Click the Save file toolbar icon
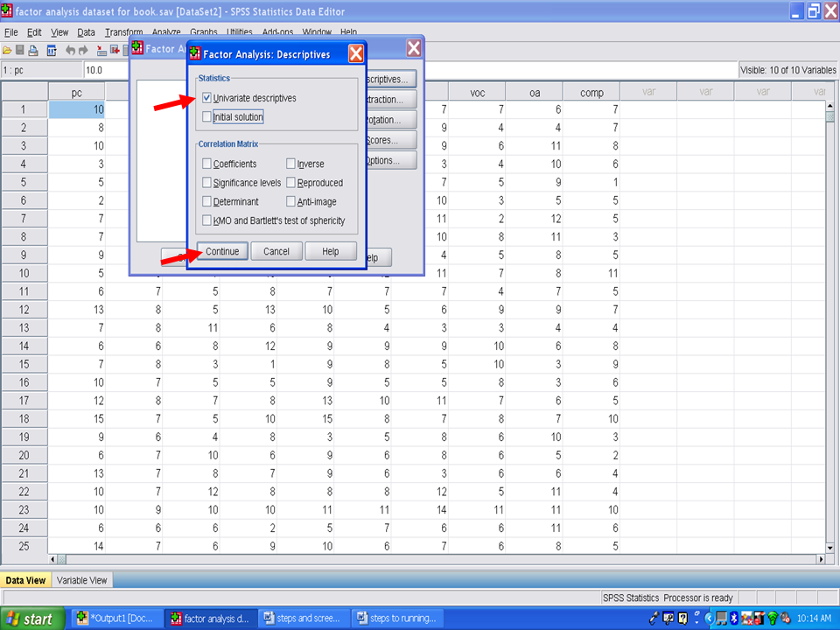840x630 pixels. point(20,50)
